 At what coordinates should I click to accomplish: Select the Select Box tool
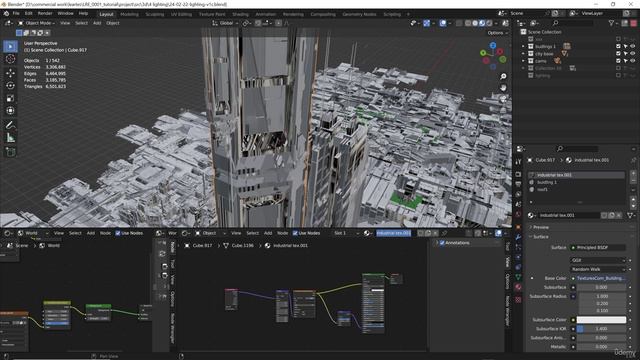(11, 47)
